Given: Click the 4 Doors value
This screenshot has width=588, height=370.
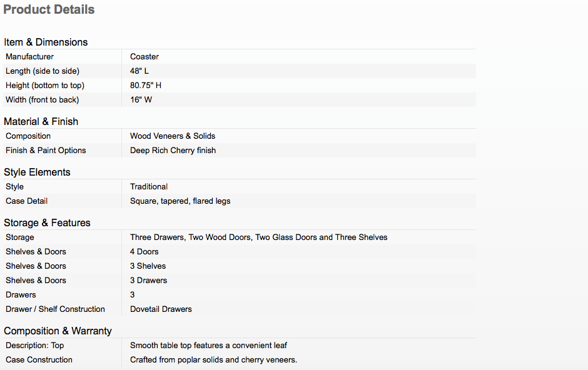Looking at the screenshot, I should (144, 252).
